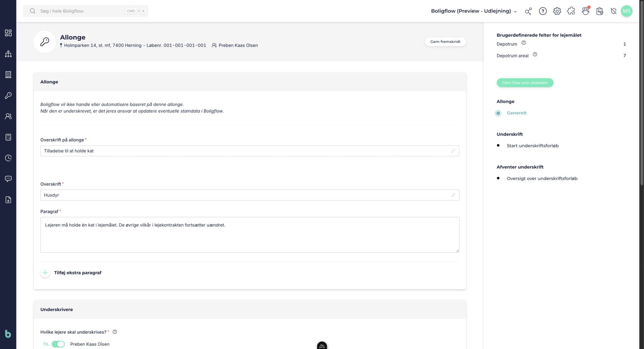This screenshot has height=349, width=644.
Task: Click the Husdyr Overskrift input field
Action: (x=250, y=195)
